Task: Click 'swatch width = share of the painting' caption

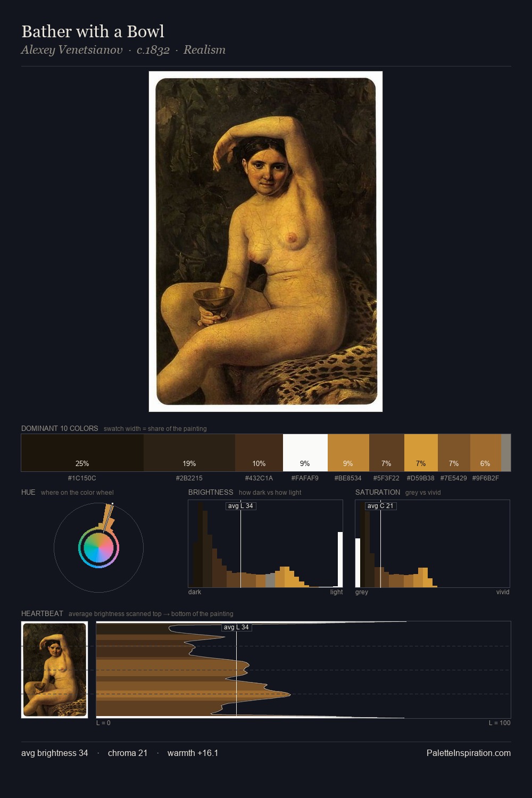Action: click(155, 429)
